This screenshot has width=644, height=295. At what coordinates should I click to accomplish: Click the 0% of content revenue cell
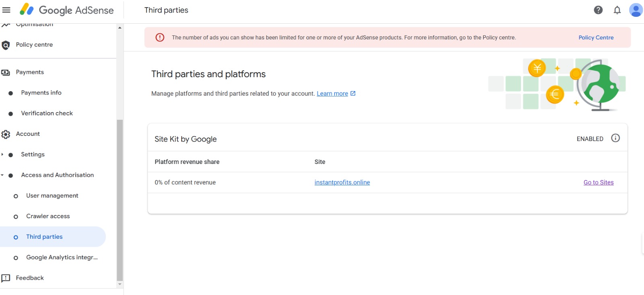click(185, 182)
